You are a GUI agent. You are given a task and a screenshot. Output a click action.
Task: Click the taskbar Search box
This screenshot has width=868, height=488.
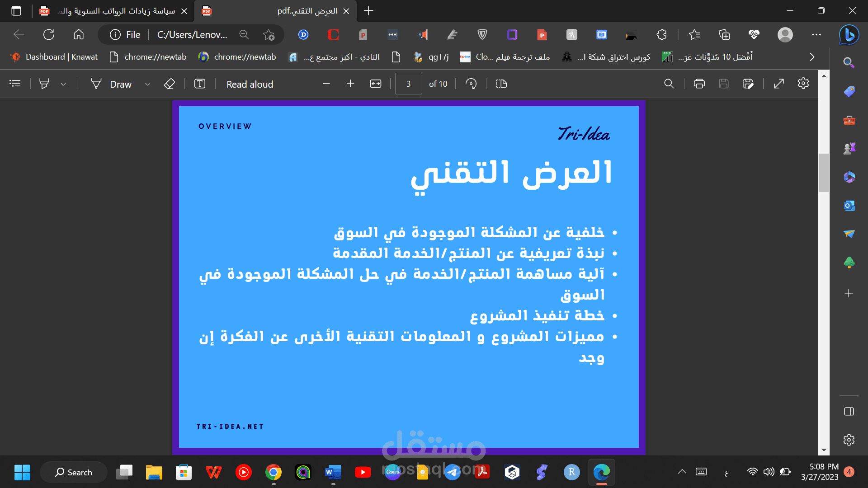point(74,472)
